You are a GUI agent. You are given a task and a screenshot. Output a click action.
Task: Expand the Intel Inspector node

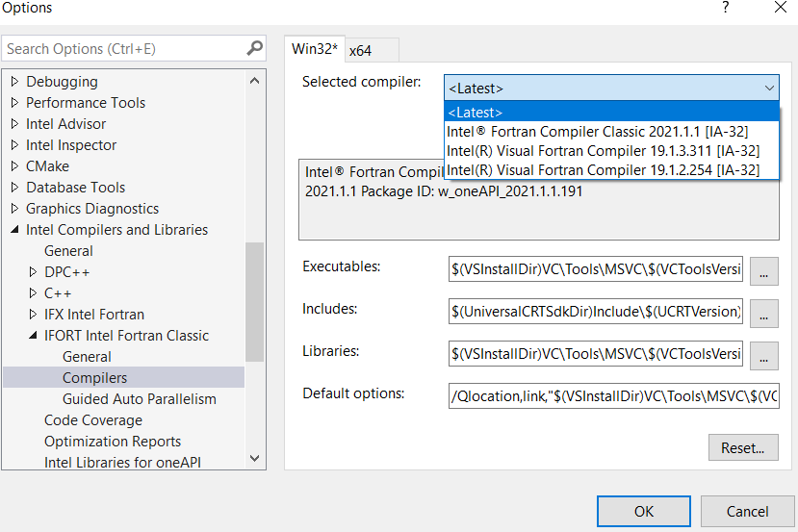[x=14, y=145]
